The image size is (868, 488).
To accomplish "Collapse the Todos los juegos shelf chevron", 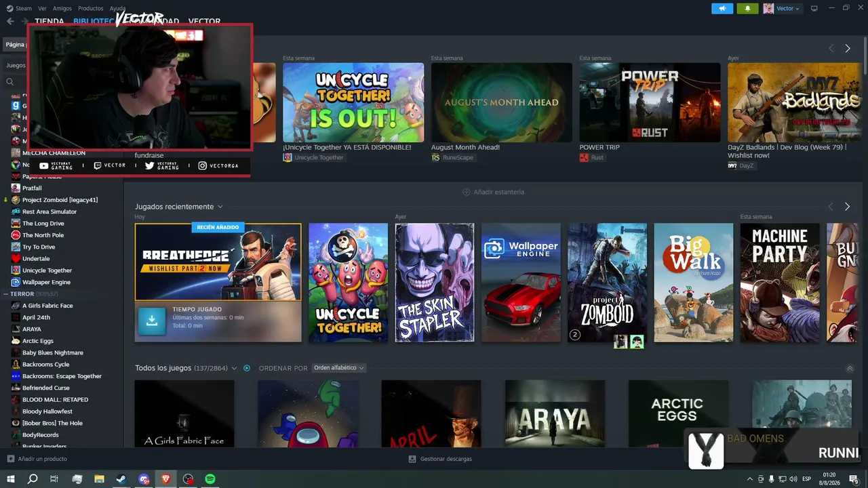I will 850,368.
